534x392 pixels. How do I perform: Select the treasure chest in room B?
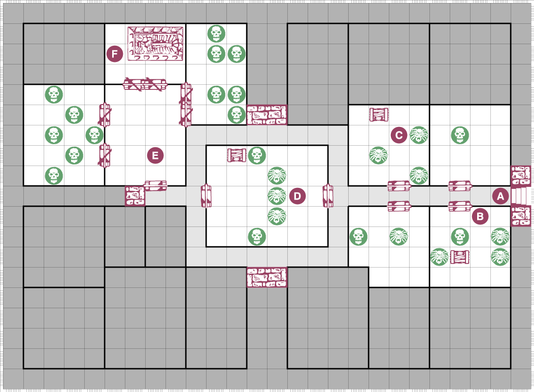460,257
